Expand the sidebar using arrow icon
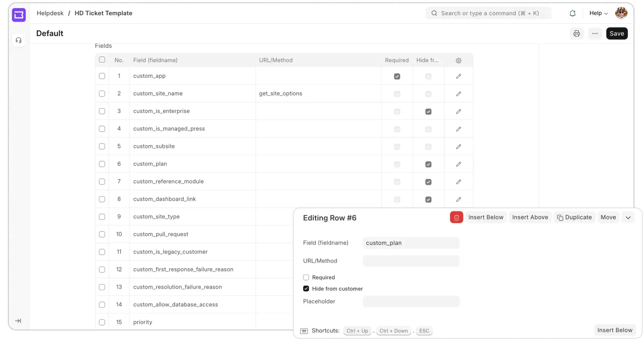644x340 pixels. [18, 321]
